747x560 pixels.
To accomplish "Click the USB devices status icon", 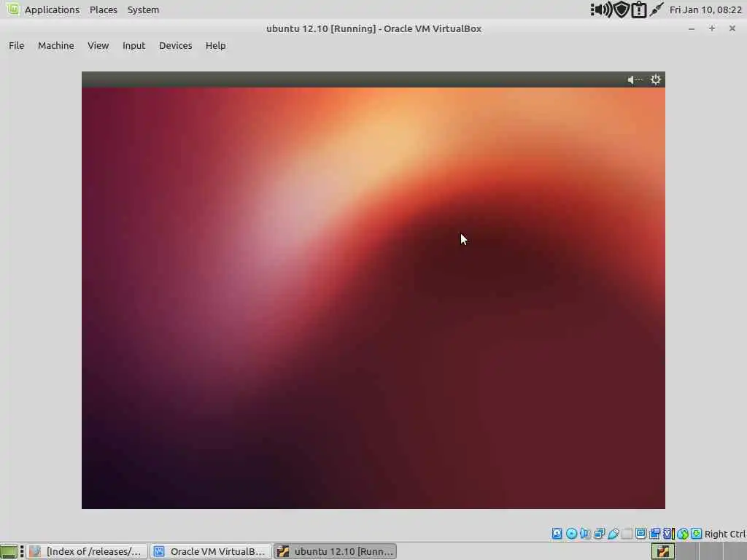I will pyautogui.click(x=613, y=534).
